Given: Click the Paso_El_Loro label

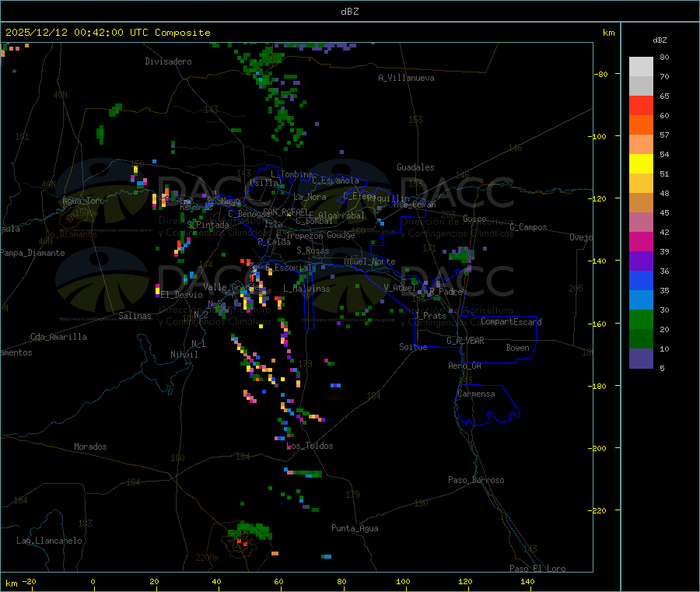Looking at the screenshot, I should point(538,569).
